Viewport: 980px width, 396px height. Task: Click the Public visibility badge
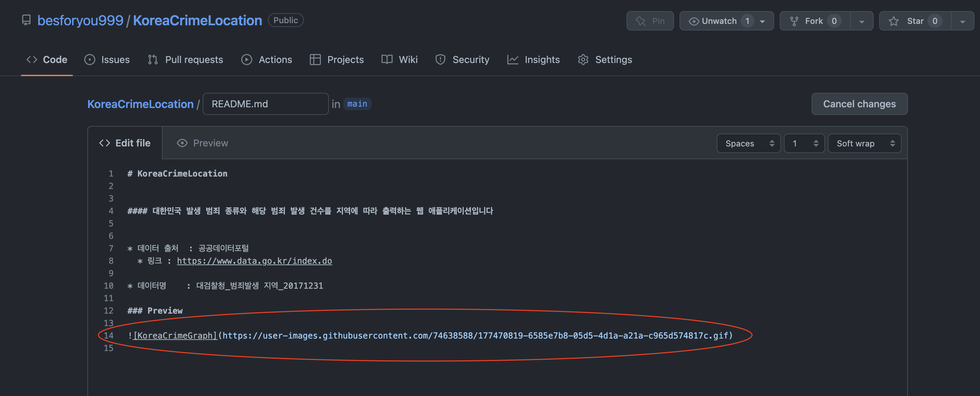tap(286, 20)
